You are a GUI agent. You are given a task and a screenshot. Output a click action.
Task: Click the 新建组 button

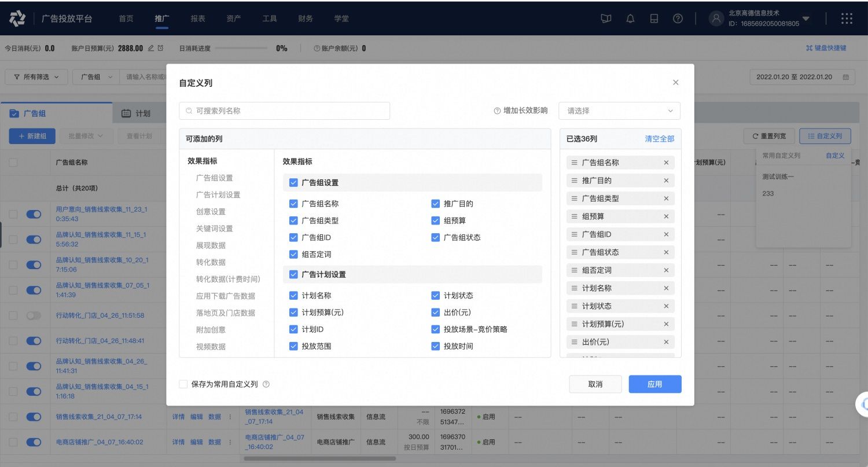[x=32, y=136]
